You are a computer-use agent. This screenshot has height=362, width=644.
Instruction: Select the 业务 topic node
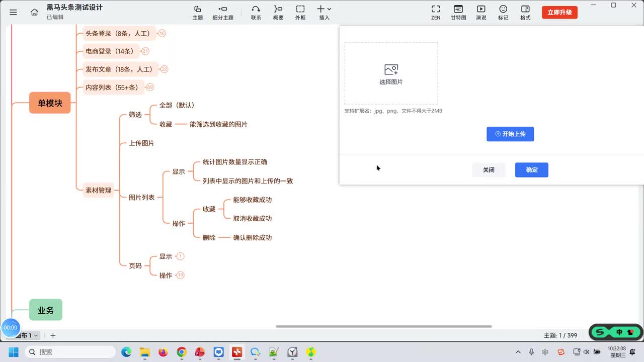(x=46, y=310)
